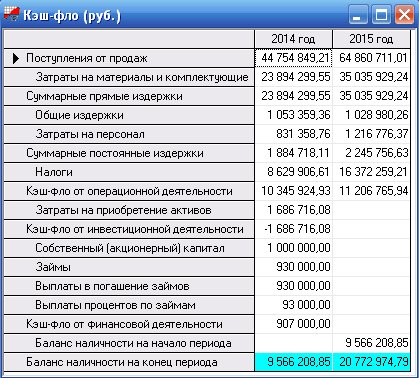
Task: Click the row pointer arrow beside Поступления от продаж
Action: pyautogui.click(x=16, y=58)
